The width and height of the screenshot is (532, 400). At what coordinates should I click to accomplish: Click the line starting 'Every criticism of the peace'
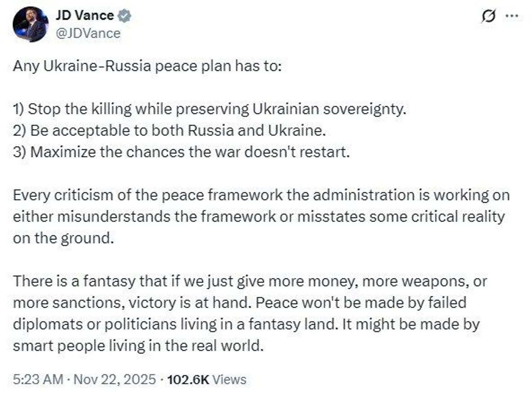(x=261, y=195)
